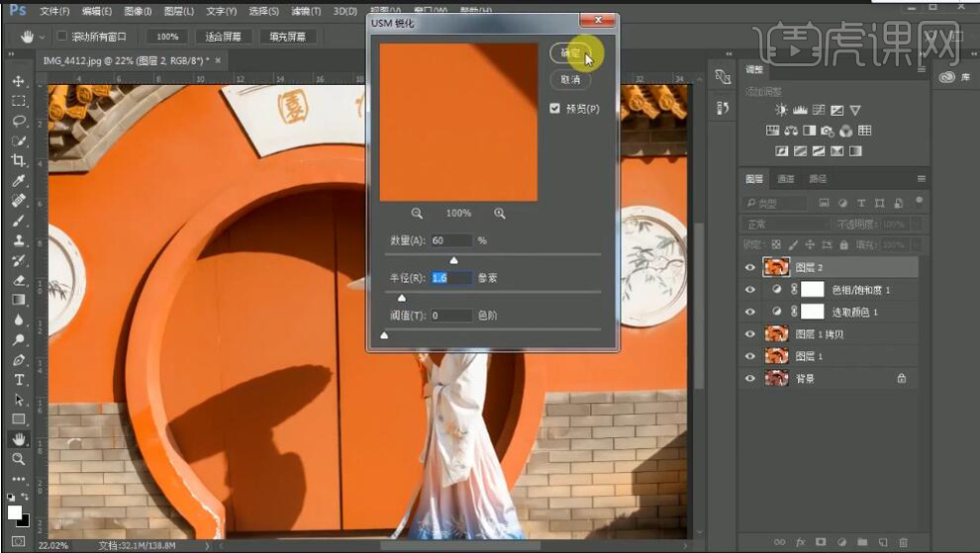Select the Crop tool

(x=18, y=160)
